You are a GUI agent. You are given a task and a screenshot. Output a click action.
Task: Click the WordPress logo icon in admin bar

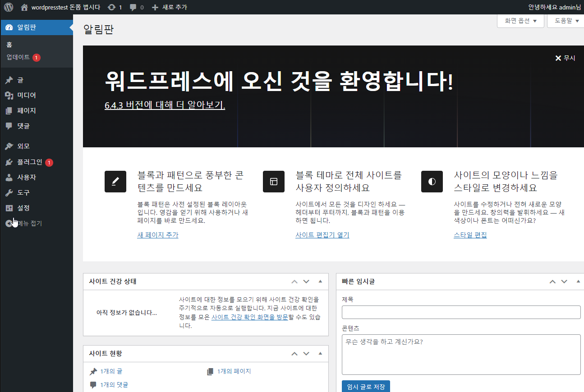click(9, 7)
